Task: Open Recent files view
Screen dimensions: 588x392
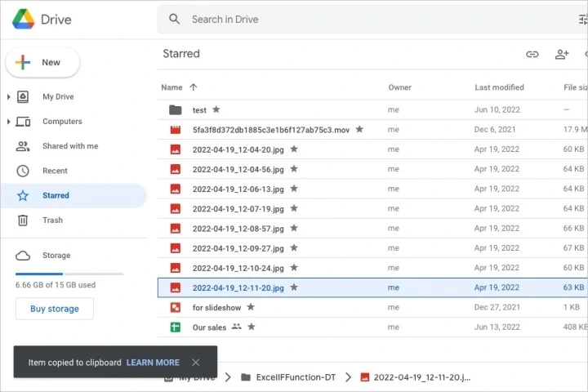Action: (x=56, y=171)
